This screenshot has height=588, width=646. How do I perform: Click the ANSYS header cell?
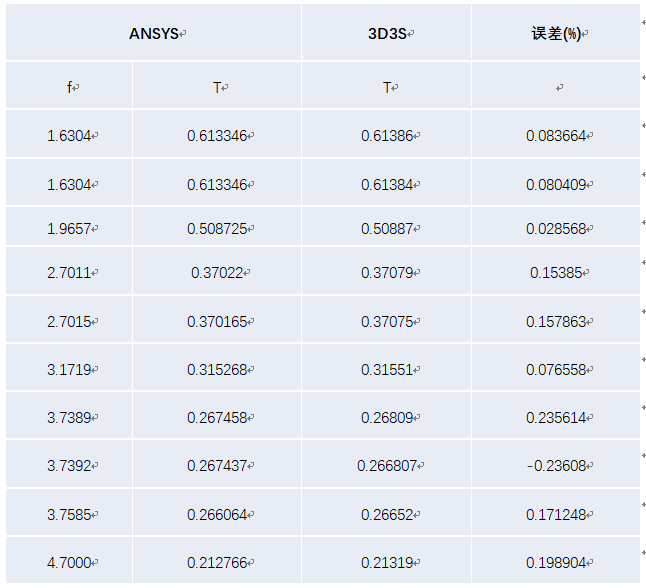pyautogui.click(x=153, y=32)
